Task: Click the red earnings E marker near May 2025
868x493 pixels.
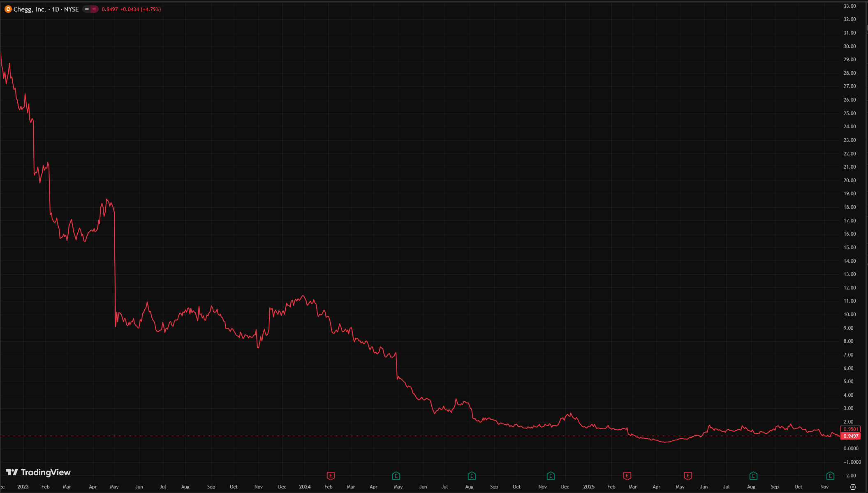Action: (x=688, y=475)
